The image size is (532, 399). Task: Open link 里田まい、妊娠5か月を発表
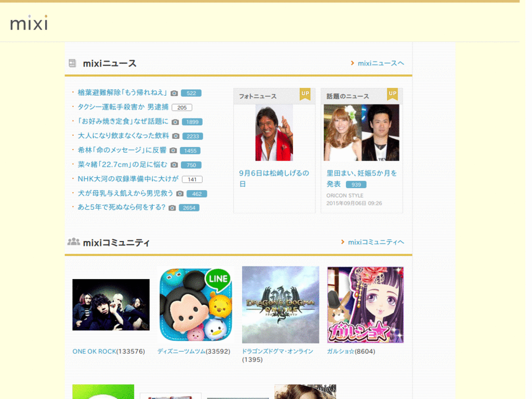[x=362, y=179]
